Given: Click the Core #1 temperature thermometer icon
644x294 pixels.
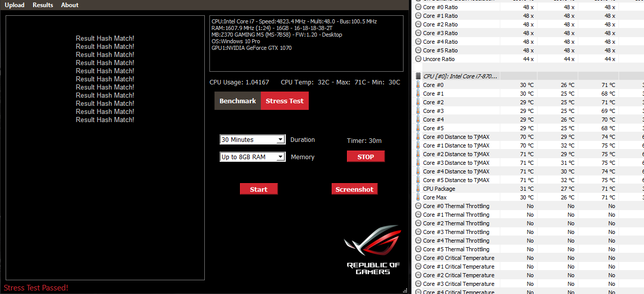Looking at the screenshot, I should pyautogui.click(x=418, y=94).
